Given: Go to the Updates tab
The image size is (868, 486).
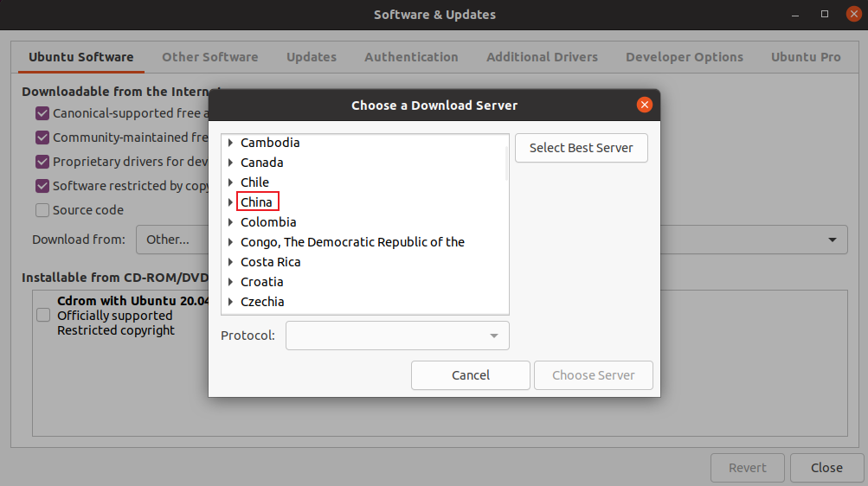Looking at the screenshot, I should click(x=311, y=57).
